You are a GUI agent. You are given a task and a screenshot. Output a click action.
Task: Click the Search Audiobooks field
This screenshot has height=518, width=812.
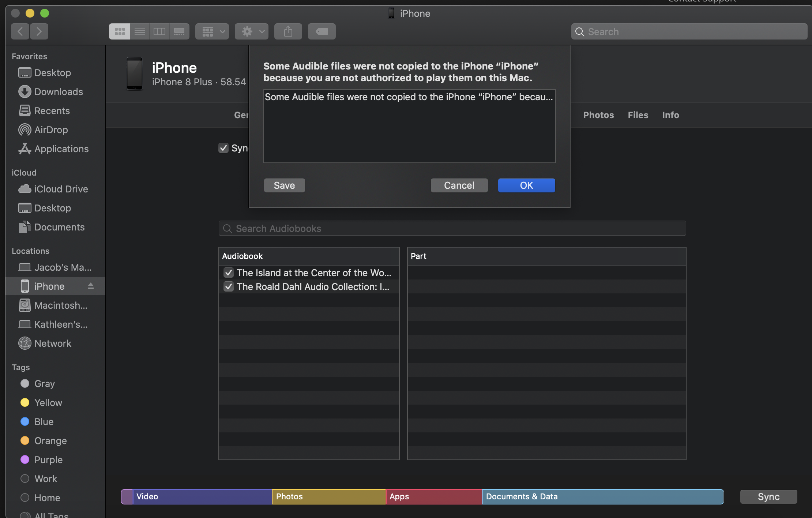pyautogui.click(x=452, y=228)
